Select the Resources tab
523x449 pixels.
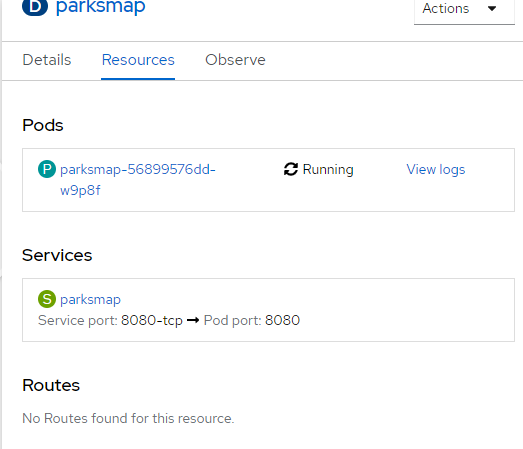pyautogui.click(x=138, y=60)
